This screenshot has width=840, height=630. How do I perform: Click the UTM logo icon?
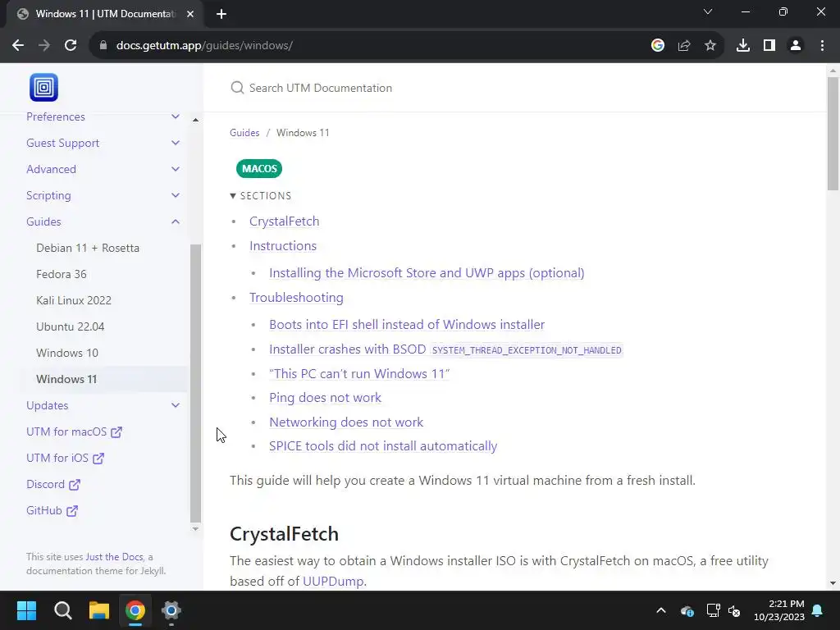pos(44,87)
